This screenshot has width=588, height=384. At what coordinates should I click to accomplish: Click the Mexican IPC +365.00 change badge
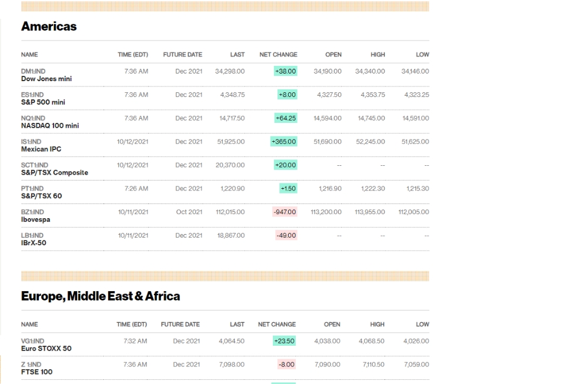[x=284, y=141]
